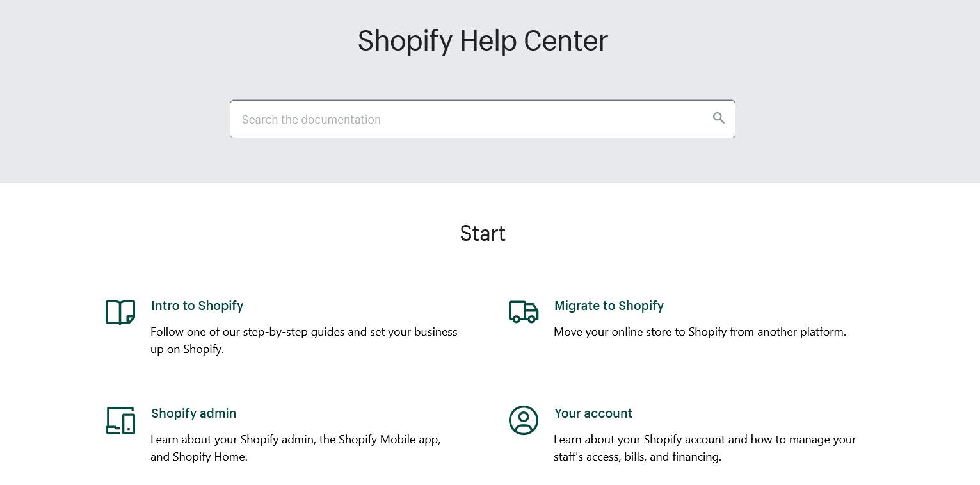Click the step-by-step guides description text
The image size is (980, 485).
point(304,332)
